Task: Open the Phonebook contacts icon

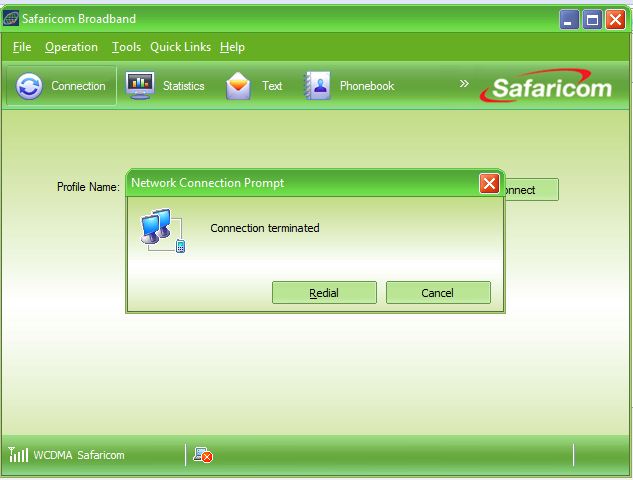Action: tap(318, 86)
